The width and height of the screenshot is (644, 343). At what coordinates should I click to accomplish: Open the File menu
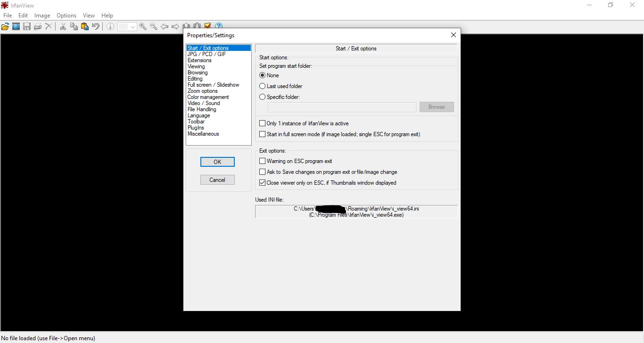[8, 16]
